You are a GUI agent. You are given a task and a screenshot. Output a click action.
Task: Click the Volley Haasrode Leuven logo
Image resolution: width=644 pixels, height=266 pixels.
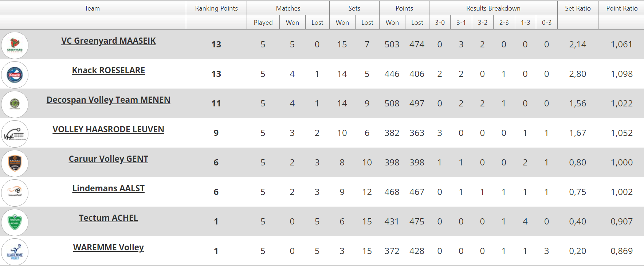click(x=15, y=134)
